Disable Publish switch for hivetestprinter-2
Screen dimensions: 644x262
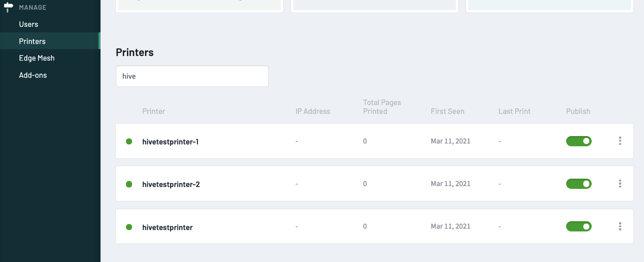579,184
